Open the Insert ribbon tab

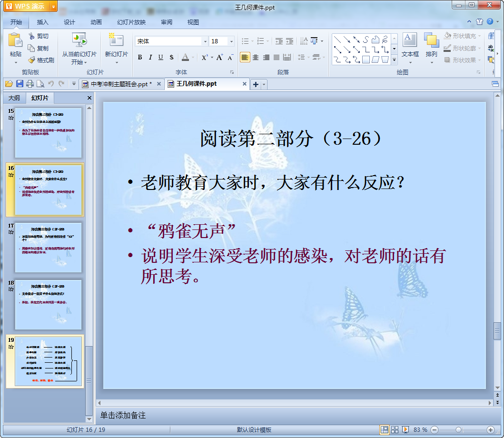[x=42, y=22]
